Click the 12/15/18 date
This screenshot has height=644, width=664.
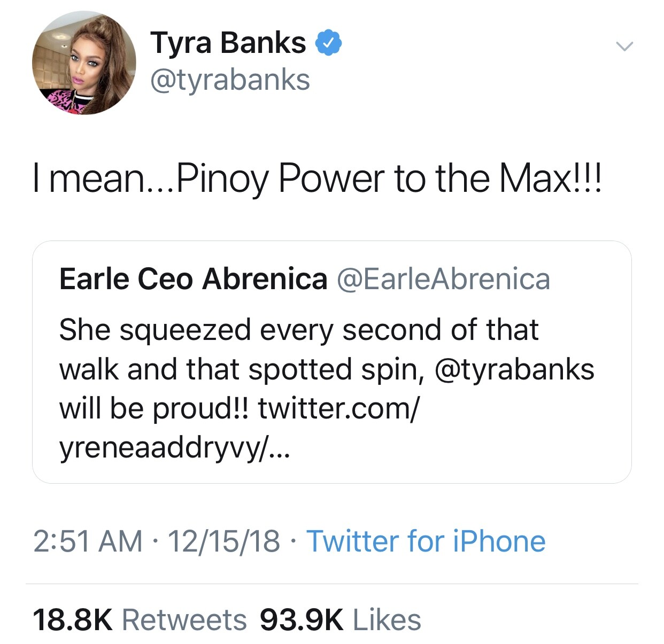click(223, 541)
